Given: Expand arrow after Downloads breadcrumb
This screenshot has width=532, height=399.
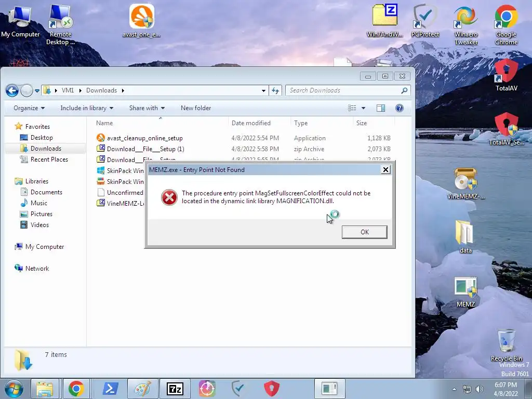Looking at the screenshot, I should (x=123, y=90).
